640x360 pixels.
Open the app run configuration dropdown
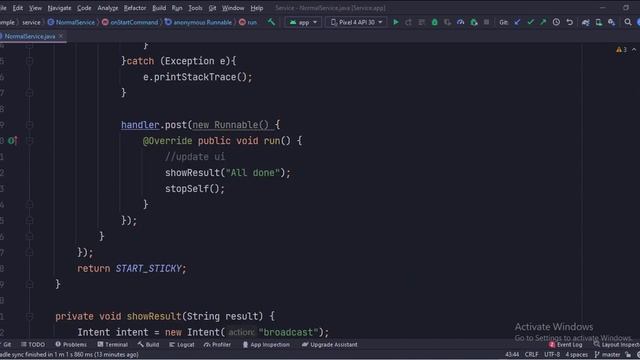click(x=303, y=22)
